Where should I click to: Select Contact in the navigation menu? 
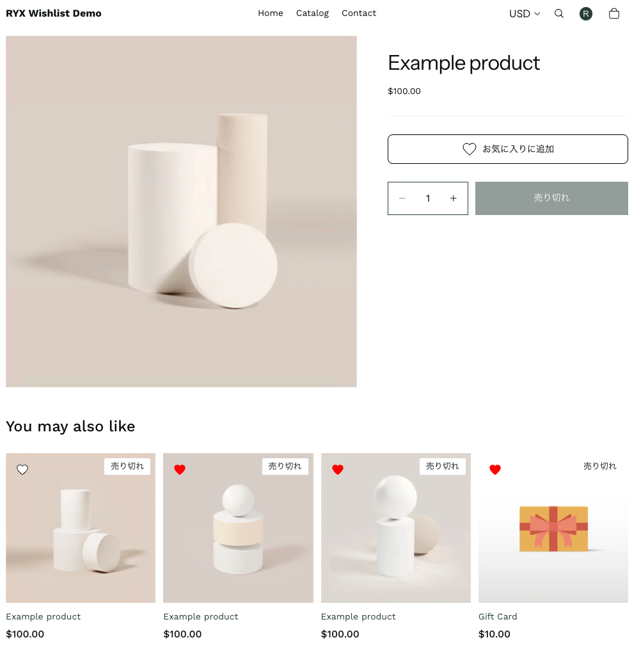click(359, 13)
